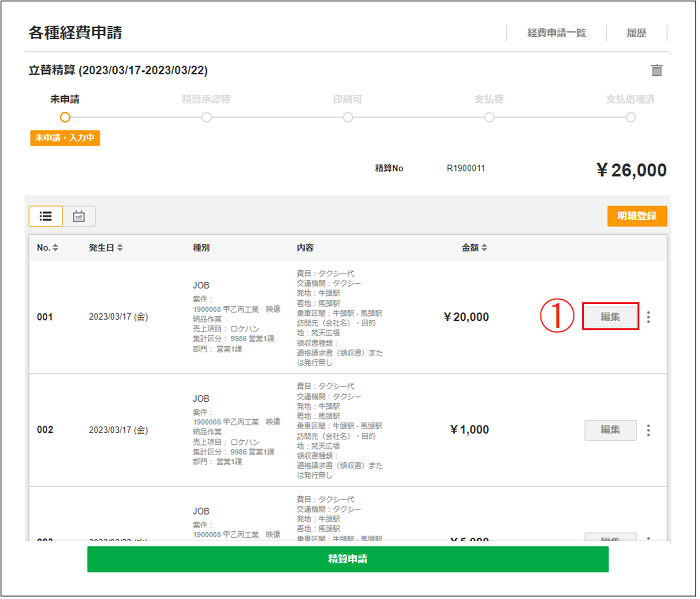Select the 印刷可 step circle
Screen dimensions: 700x599
[348, 117]
